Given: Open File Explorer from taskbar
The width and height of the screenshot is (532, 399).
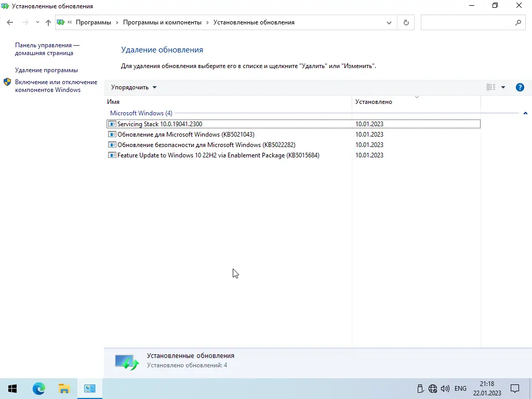Looking at the screenshot, I should [64, 389].
